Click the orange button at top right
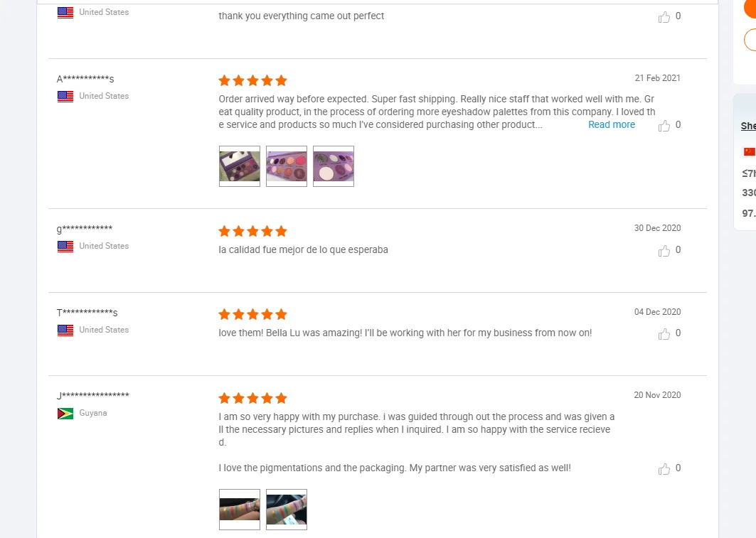 (x=750, y=7)
